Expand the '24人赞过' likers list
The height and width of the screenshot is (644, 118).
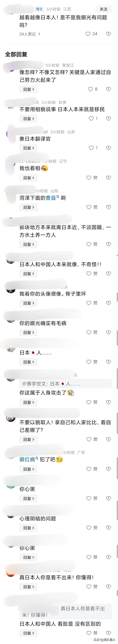pos(30,34)
